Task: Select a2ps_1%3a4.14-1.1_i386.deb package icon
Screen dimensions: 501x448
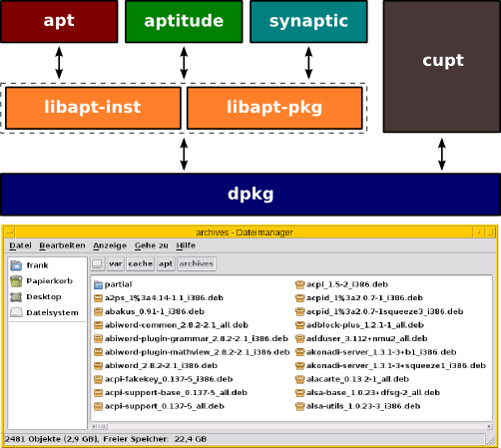Action: click(98, 298)
